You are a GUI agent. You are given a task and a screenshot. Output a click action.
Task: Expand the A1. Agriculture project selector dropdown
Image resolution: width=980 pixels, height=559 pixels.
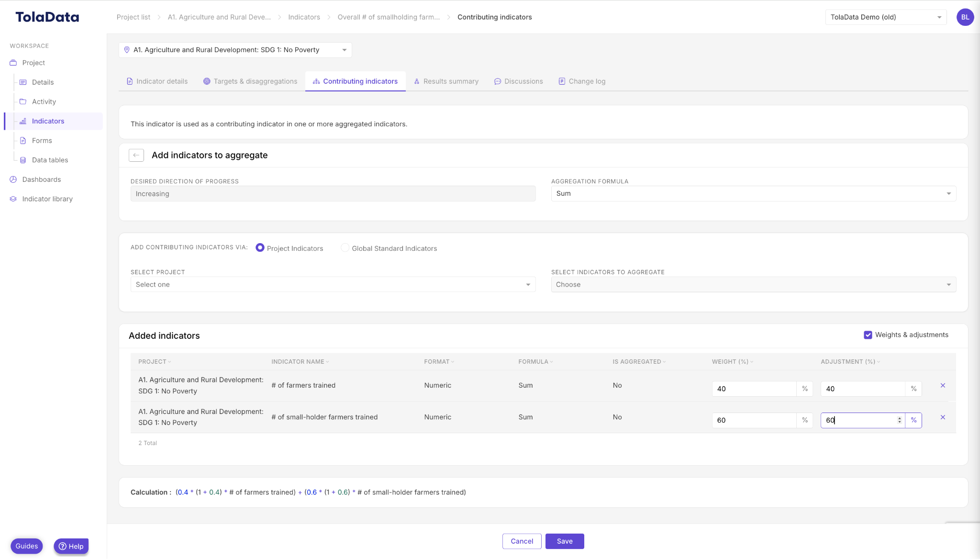coord(235,50)
